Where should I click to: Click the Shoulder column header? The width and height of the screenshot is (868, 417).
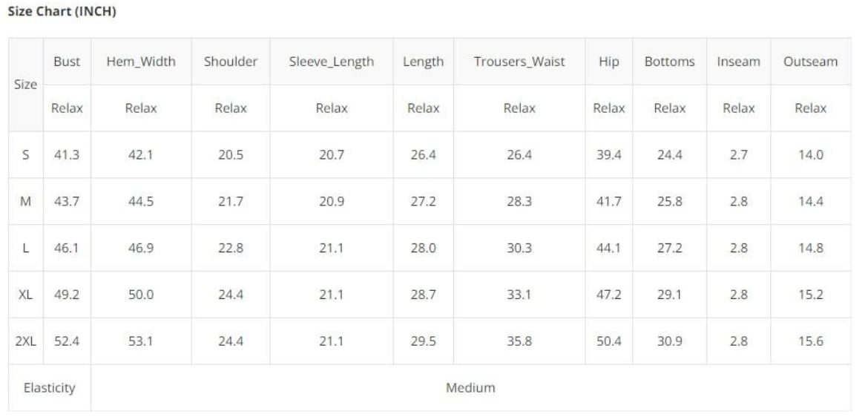[x=231, y=62]
